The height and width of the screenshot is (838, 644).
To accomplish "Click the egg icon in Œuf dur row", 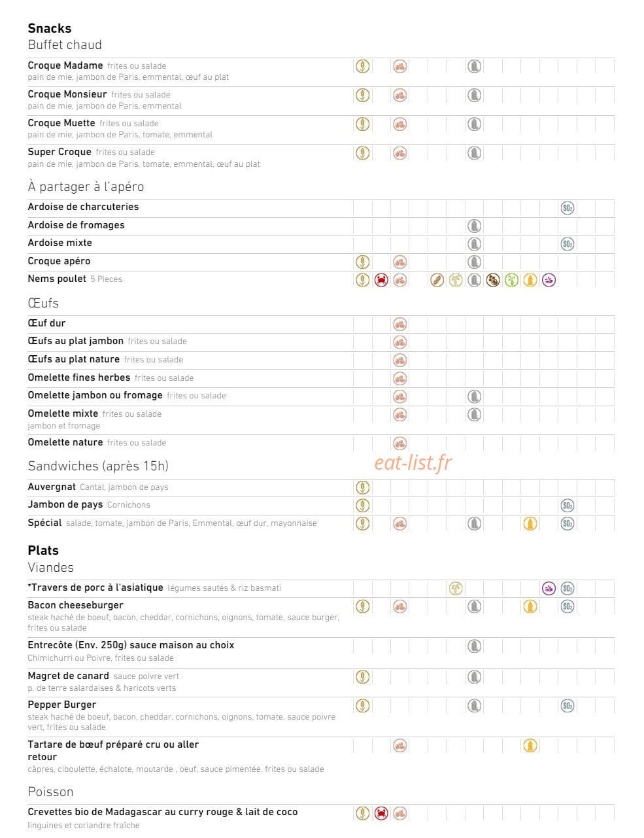I will click(x=400, y=324).
